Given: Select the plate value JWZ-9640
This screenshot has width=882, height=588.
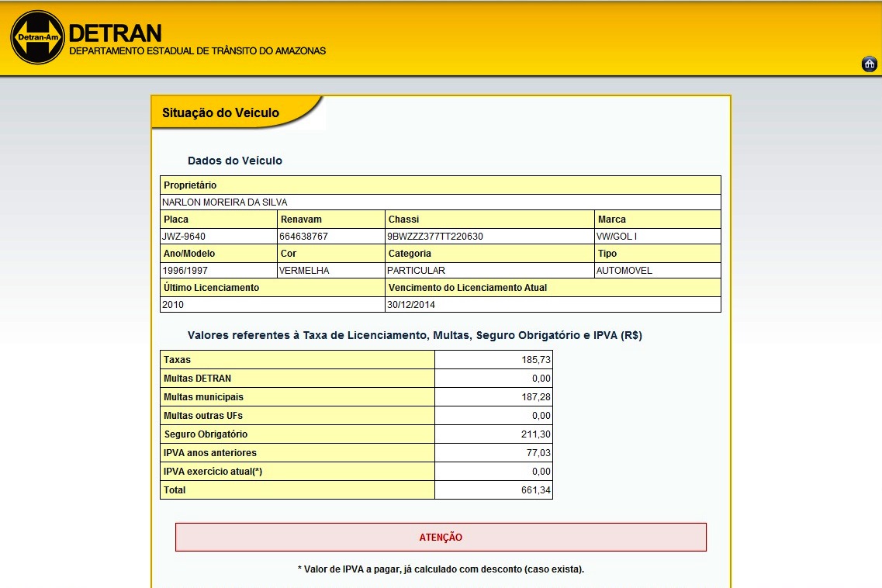Looking at the screenshot, I should click(x=184, y=237).
